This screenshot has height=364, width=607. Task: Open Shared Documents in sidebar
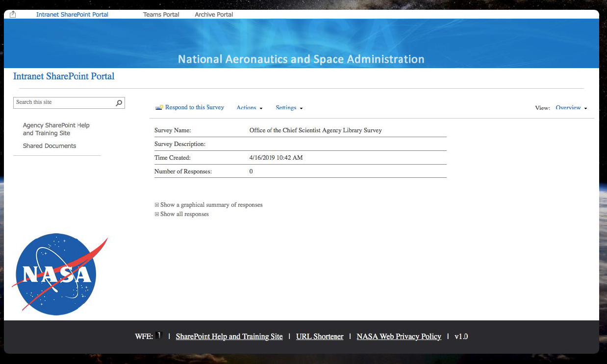pos(50,146)
